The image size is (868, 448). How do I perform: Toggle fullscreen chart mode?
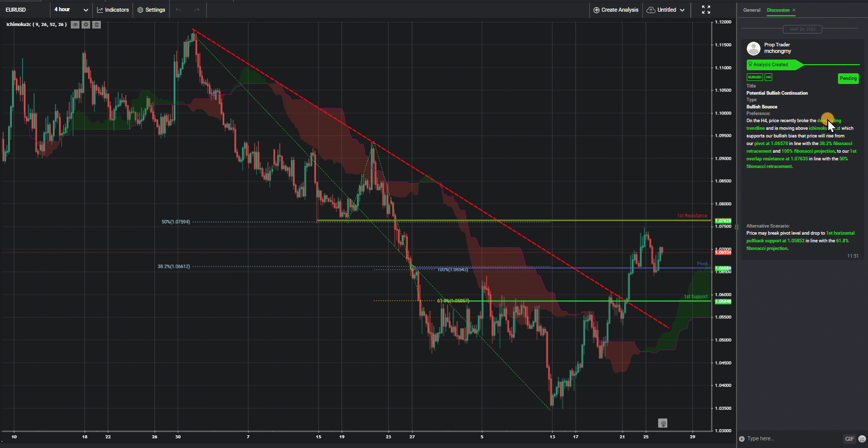pyautogui.click(x=706, y=10)
